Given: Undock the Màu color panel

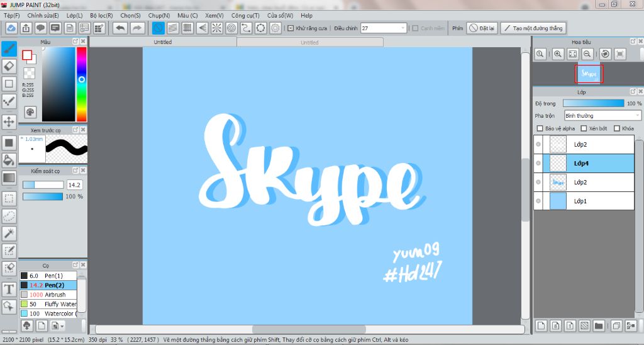Looking at the screenshot, I should coord(75,42).
